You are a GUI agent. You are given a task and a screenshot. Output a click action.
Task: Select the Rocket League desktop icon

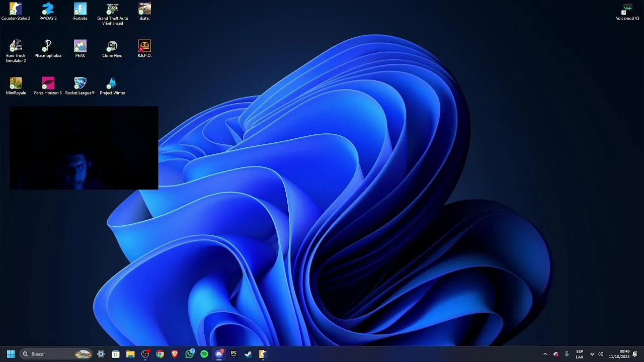[80, 86]
